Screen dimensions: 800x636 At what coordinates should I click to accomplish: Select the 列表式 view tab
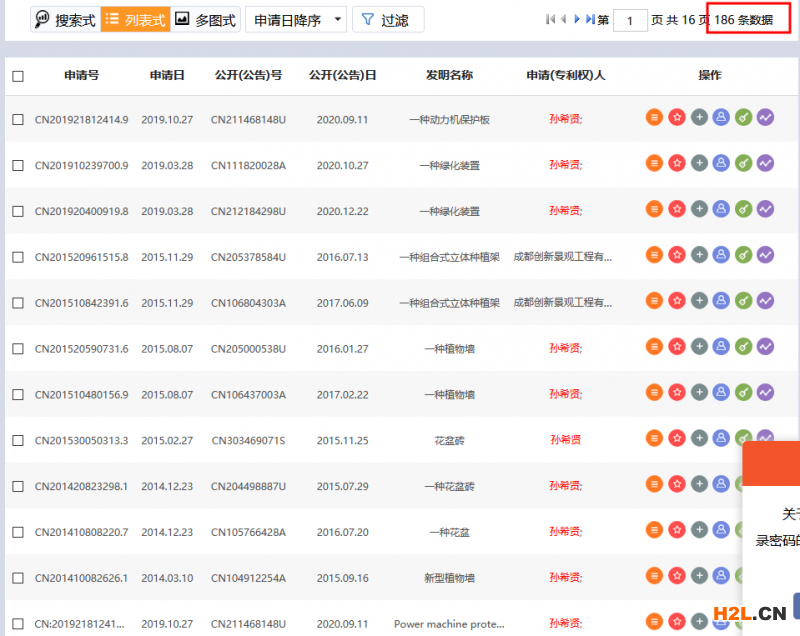tap(135, 19)
